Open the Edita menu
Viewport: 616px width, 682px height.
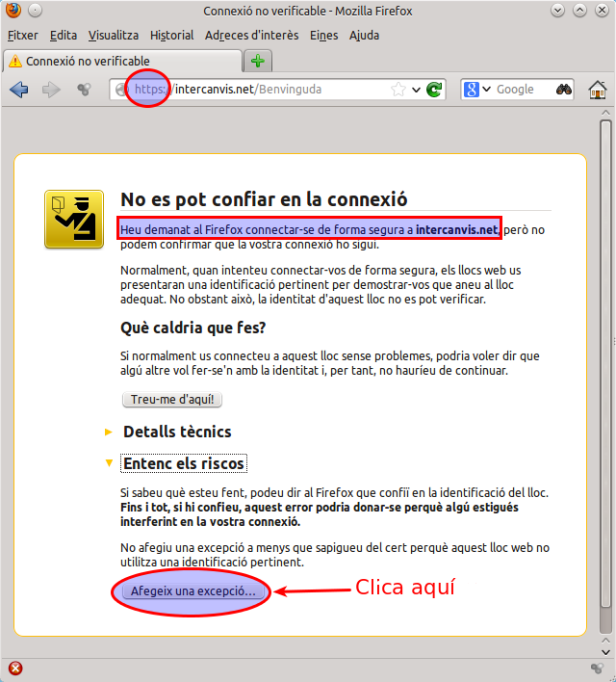(63, 36)
